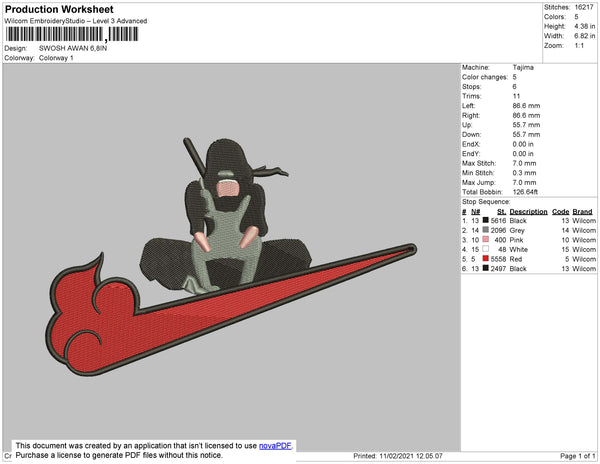Click the 'Grey' description in stop 2
Viewport: 600px width, 464px height.
[517, 230]
